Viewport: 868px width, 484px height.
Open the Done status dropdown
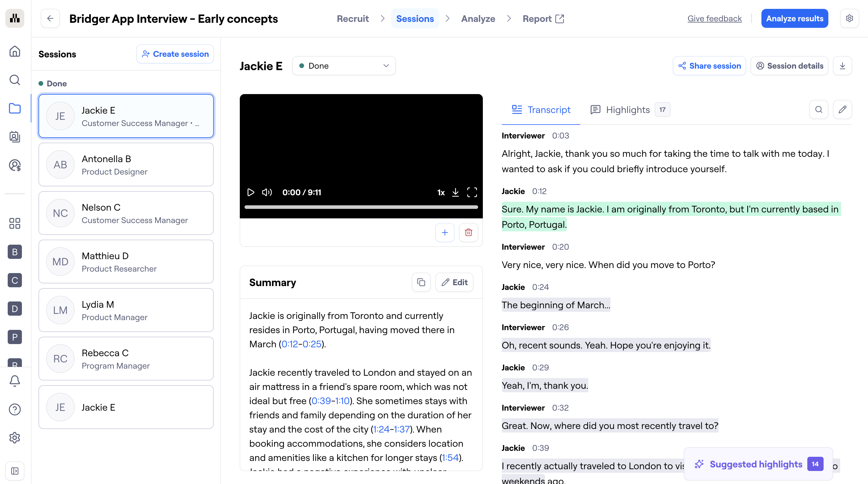coord(344,66)
